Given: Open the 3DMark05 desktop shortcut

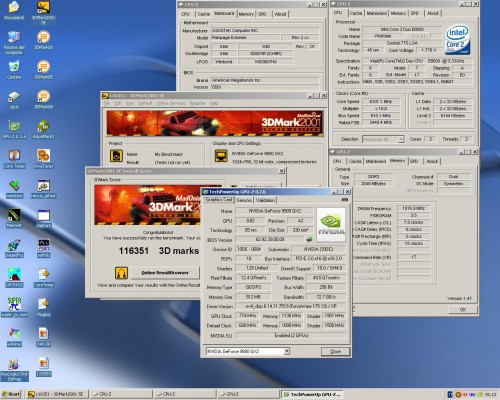Looking at the screenshot, I should pyautogui.click(x=43, y=70).
